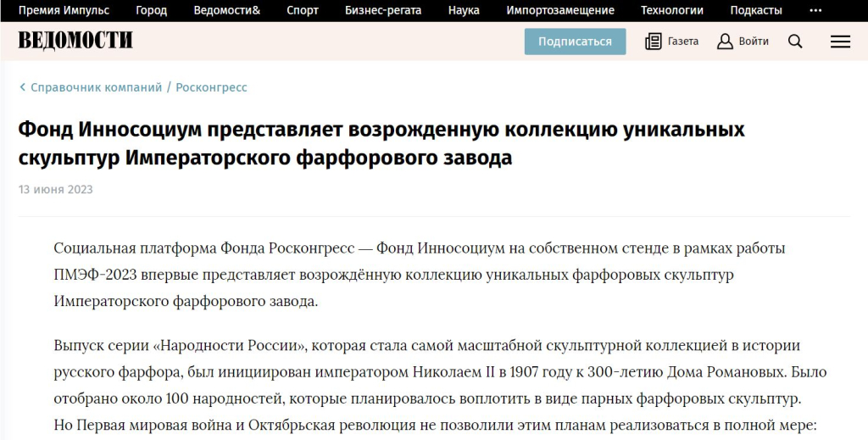Open the hamburger menu icon

[840, 42]
